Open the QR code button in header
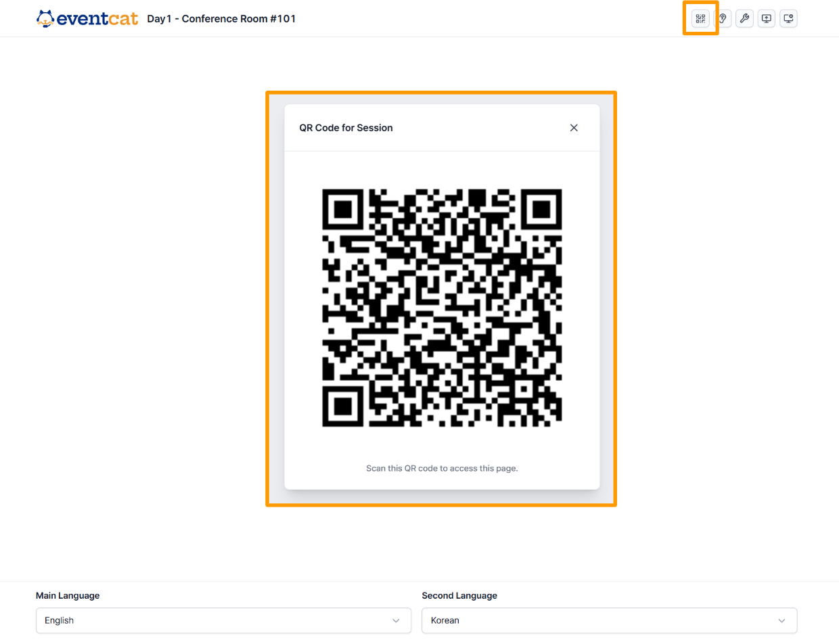 click(700, 19)
